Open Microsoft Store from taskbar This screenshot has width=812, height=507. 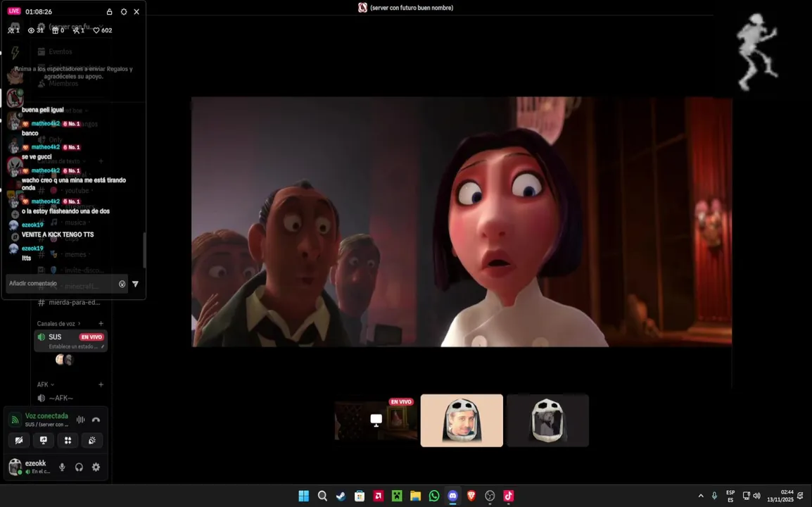click(x=360, y=496)
